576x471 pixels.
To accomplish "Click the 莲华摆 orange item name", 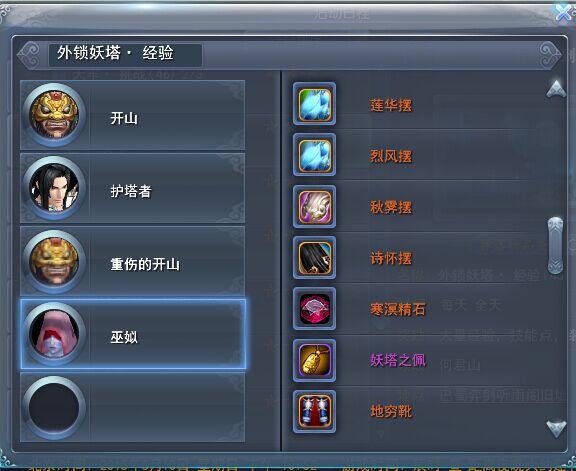I will tap(391, 105).
